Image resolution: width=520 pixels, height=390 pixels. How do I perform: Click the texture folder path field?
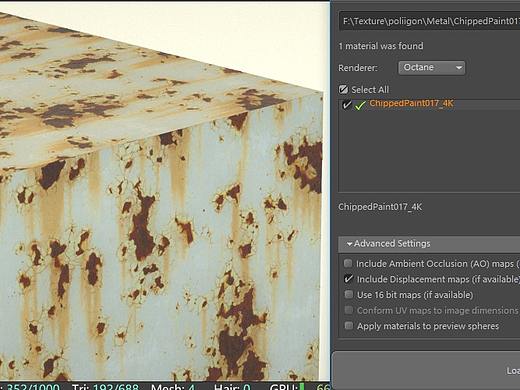click(429, 21)
